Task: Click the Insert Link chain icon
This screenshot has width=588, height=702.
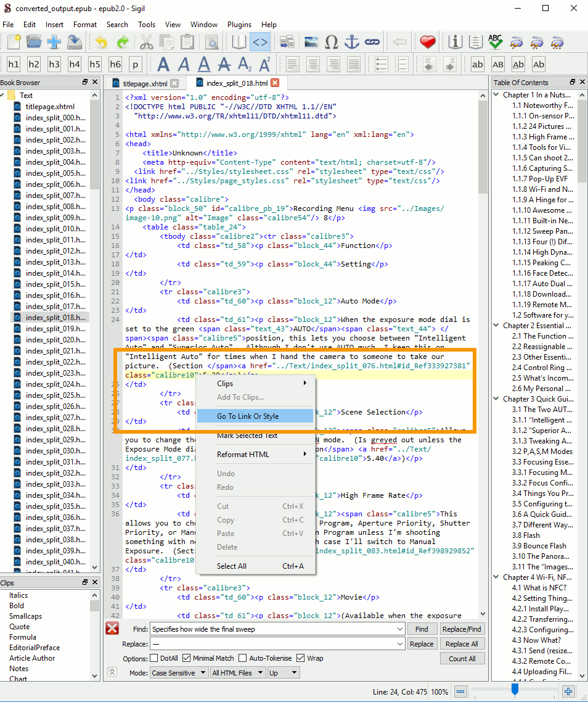Action: (372, 42)
